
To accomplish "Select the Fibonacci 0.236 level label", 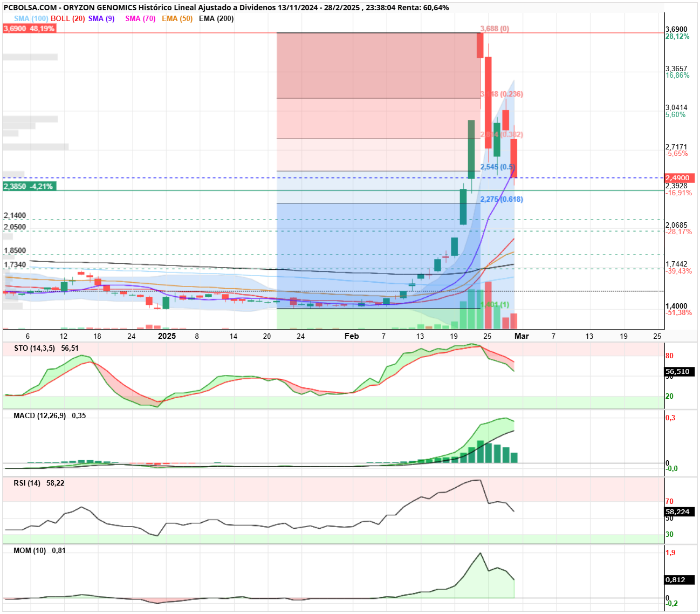I will [x=502, y=94].
